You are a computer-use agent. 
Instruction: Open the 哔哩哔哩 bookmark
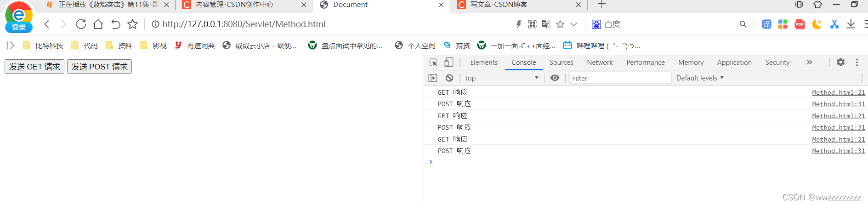point(601,46)
